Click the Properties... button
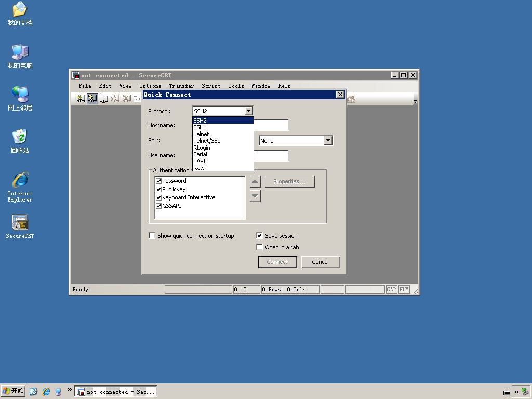Screen dimensions: 532x399 [289, 181]
